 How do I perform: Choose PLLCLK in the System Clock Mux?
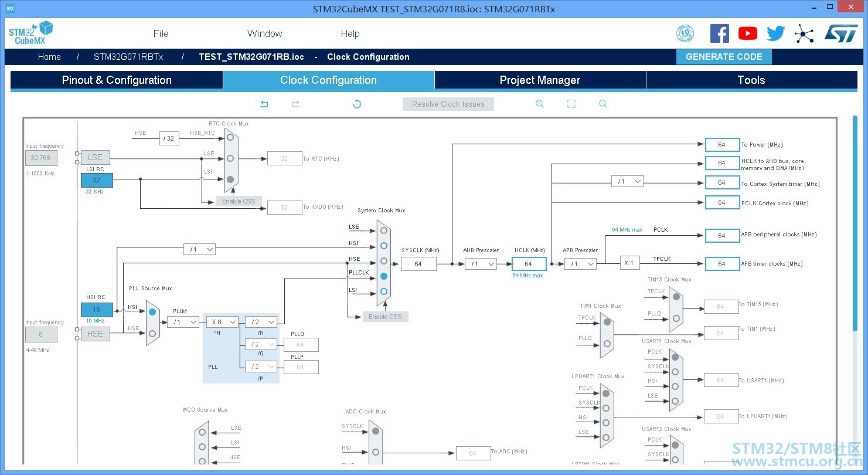coord(384,276)
